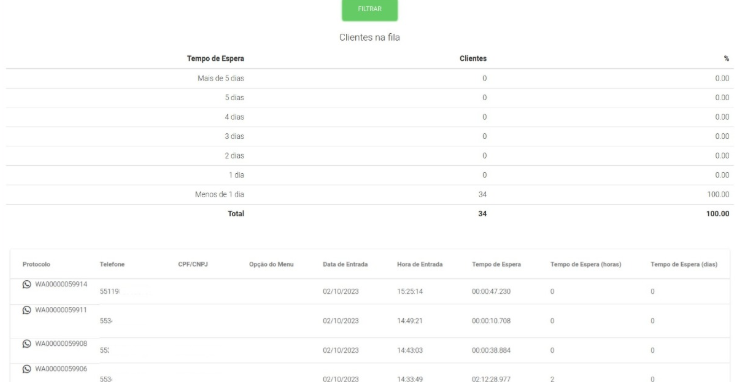Click the Telefone column header
Viewport: 735px width, 382px height.
pyautogui.click(x=112, y=264)
